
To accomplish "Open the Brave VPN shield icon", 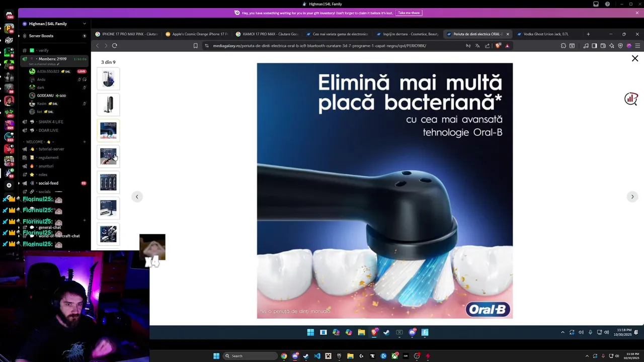I will click(x=620, y=46).
